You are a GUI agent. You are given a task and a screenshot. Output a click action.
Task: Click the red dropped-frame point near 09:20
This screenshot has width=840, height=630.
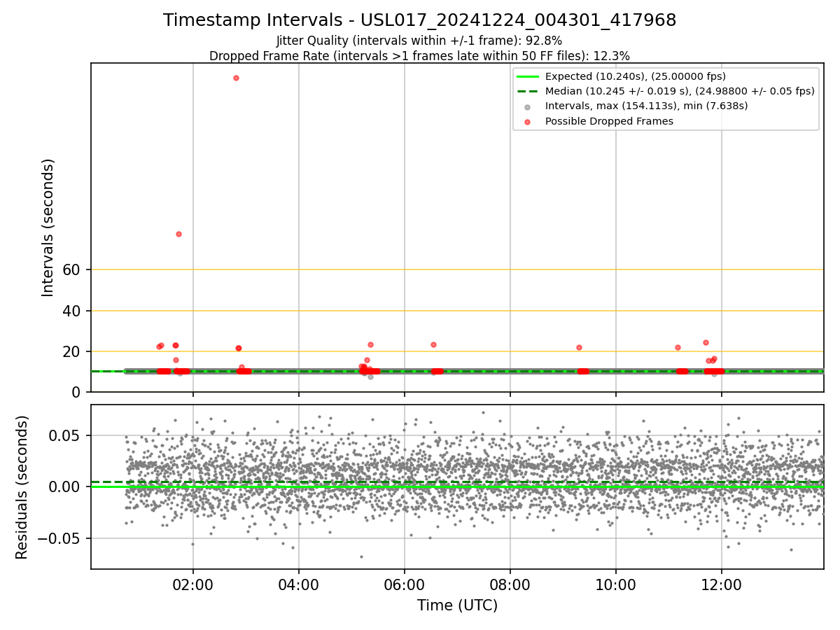pos(579,347)
